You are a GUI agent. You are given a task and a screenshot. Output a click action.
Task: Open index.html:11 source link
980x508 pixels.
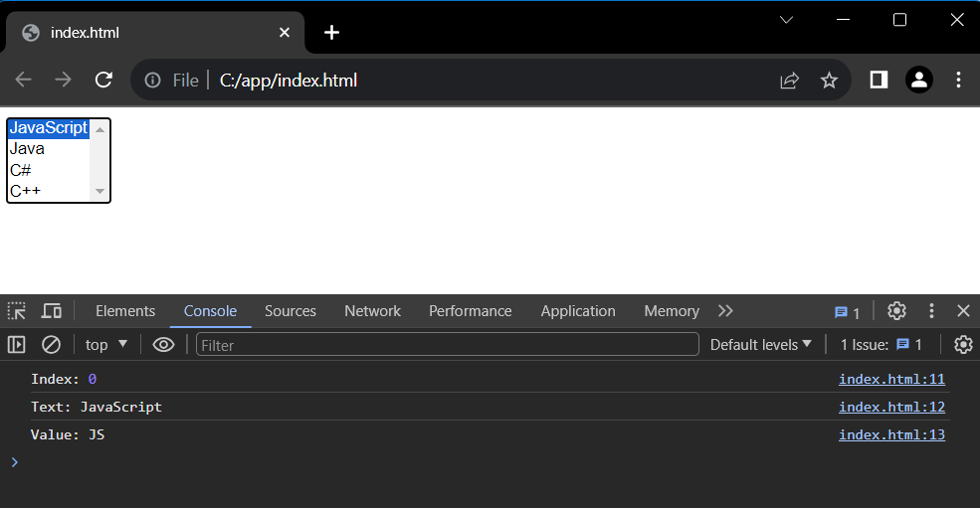point(891,380)
